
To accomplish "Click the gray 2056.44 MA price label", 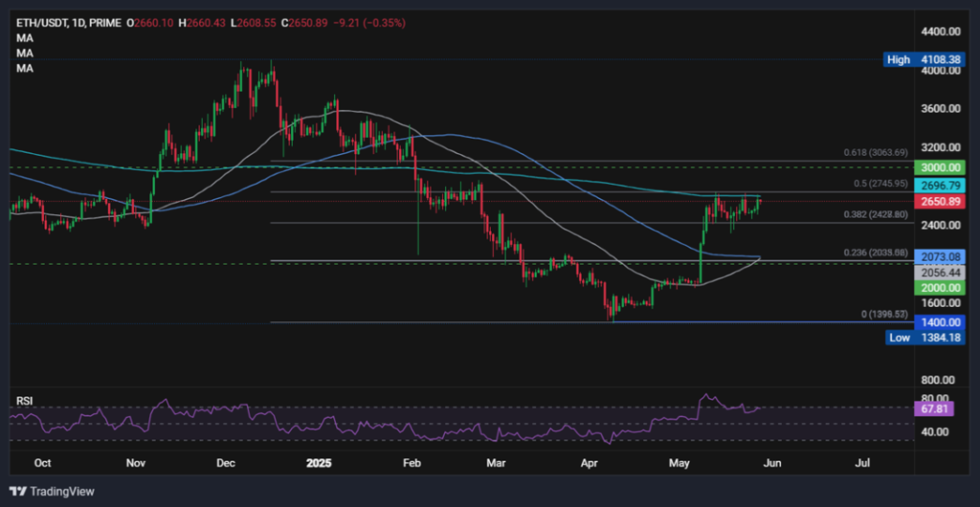I will (940, 273).
